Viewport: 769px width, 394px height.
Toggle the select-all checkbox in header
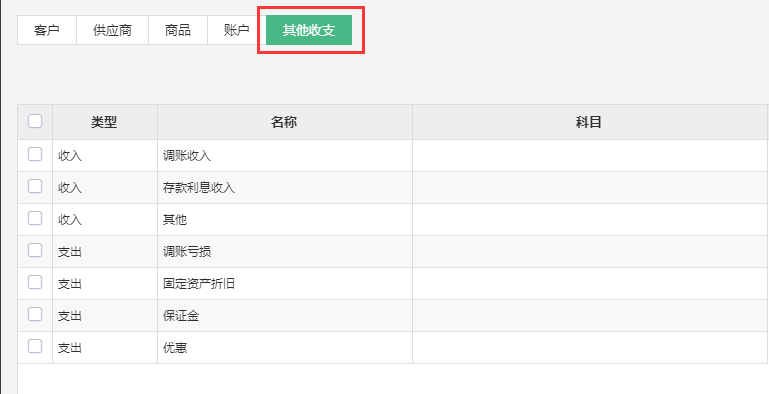[x=35, y=121]
